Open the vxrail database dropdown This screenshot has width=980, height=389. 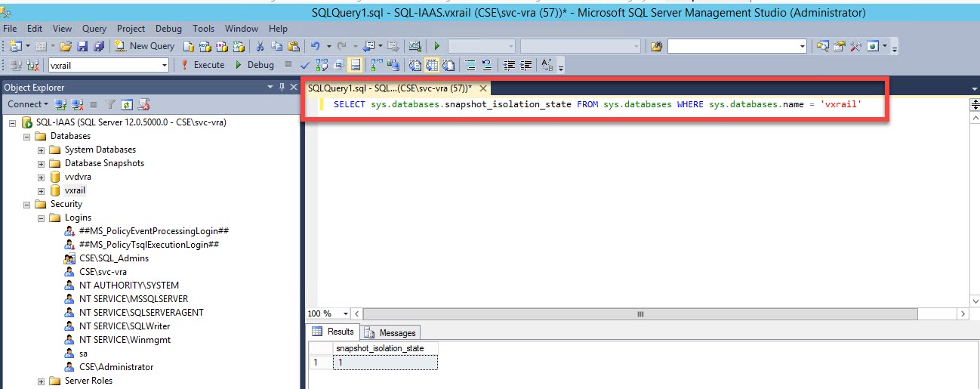[x=165, y=65]
